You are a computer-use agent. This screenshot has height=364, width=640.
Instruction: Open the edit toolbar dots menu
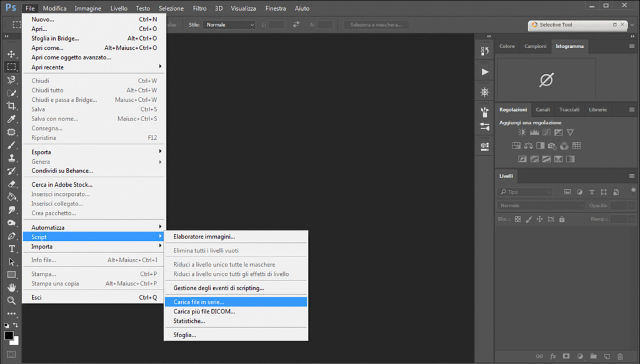tap(11, 313)
